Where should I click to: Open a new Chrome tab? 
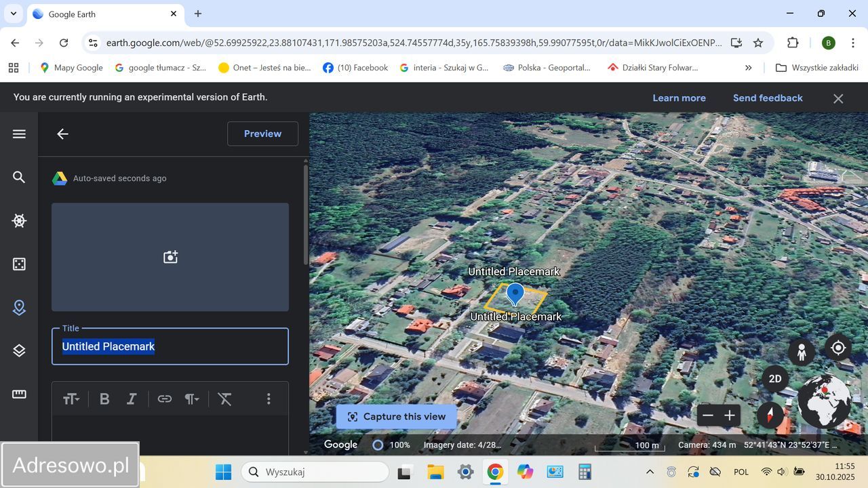(x=198, y=14)
